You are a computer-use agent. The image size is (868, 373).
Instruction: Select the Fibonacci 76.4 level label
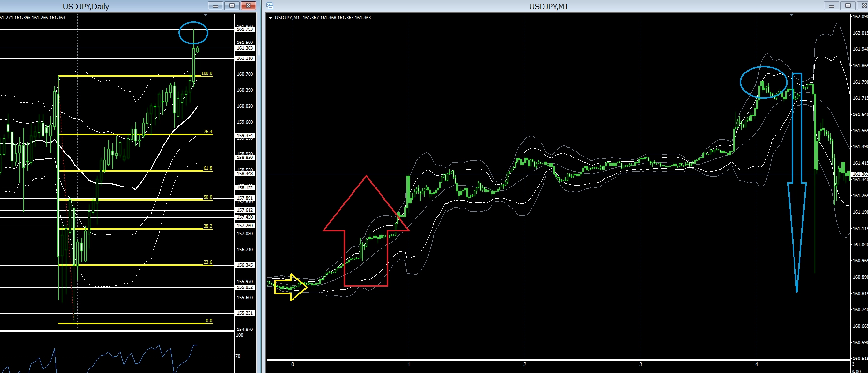tap(208, 132)
